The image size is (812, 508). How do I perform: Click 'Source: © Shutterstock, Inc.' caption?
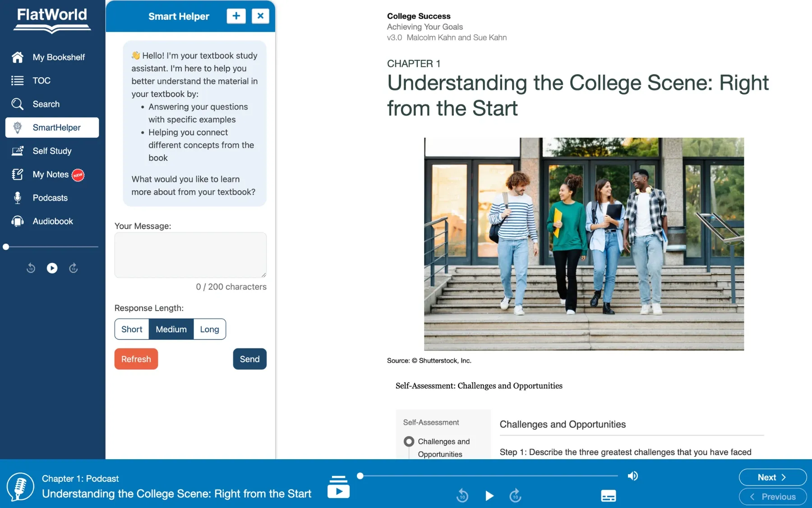429,360
